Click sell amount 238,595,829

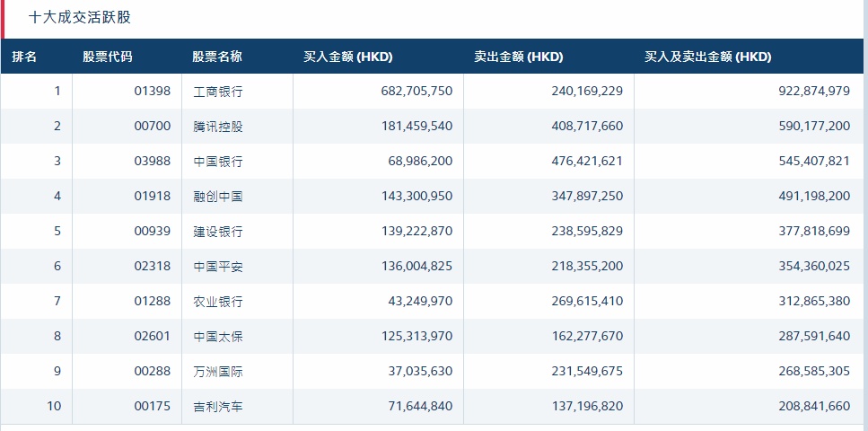[587, 231]
